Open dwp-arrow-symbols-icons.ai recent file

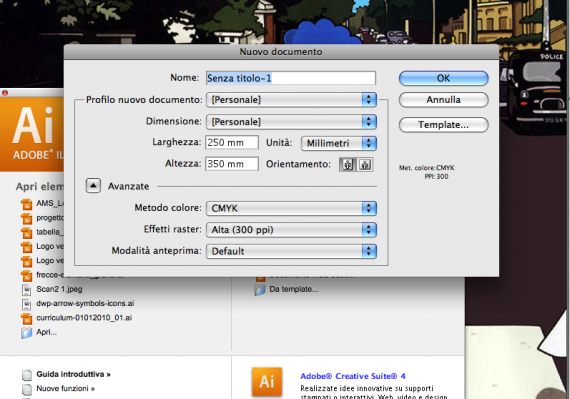tap(85, 303)
